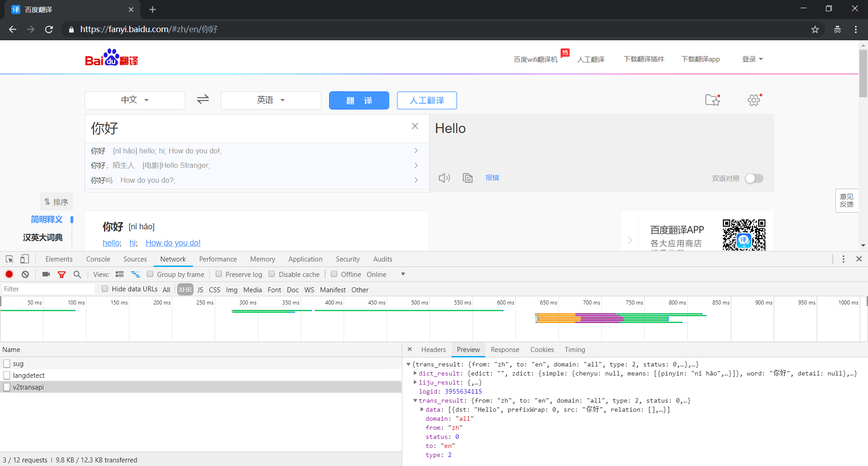Select the sug request row
This screenshot has height=466, width=868.
[x=201, y=364]
